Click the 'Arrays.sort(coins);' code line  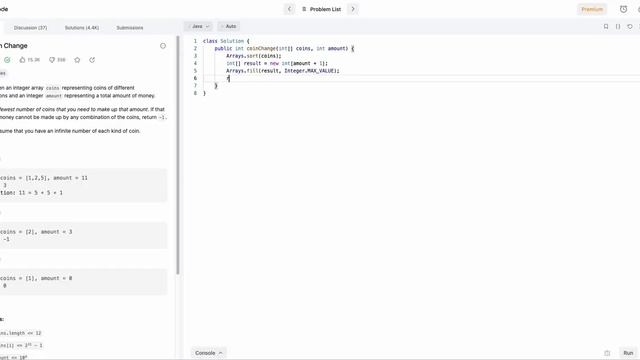click(x=253, y=56)
